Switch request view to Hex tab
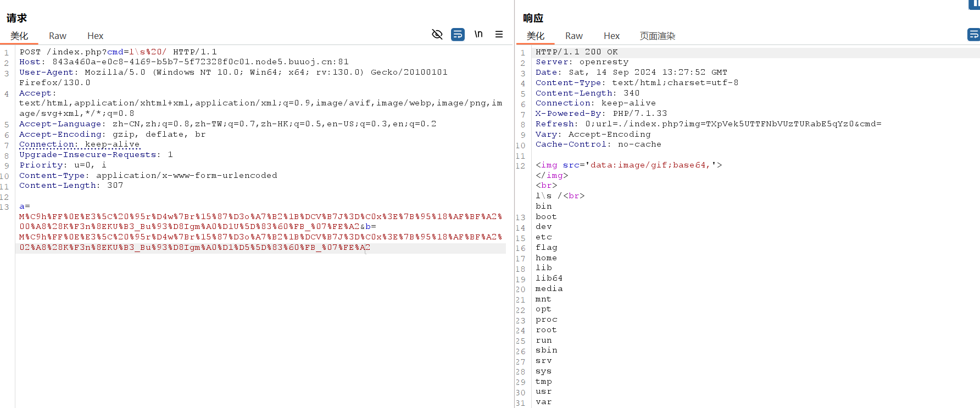Image resolution: width=980 pixels, height=408 pixels. tap(95, 36)
